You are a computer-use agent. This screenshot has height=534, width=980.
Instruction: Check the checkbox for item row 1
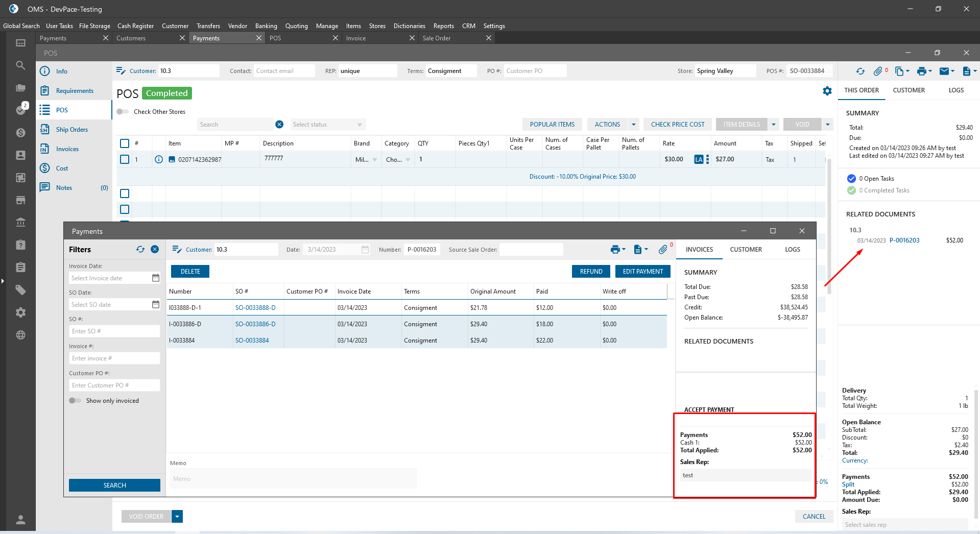pyautogui.click(x=125, y=159)
